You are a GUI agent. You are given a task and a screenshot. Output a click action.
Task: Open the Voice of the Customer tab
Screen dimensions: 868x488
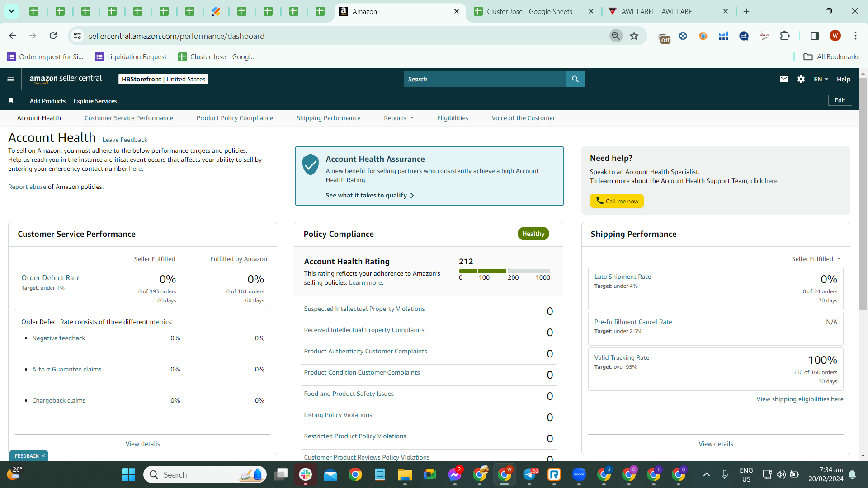(x=524, y=118)
